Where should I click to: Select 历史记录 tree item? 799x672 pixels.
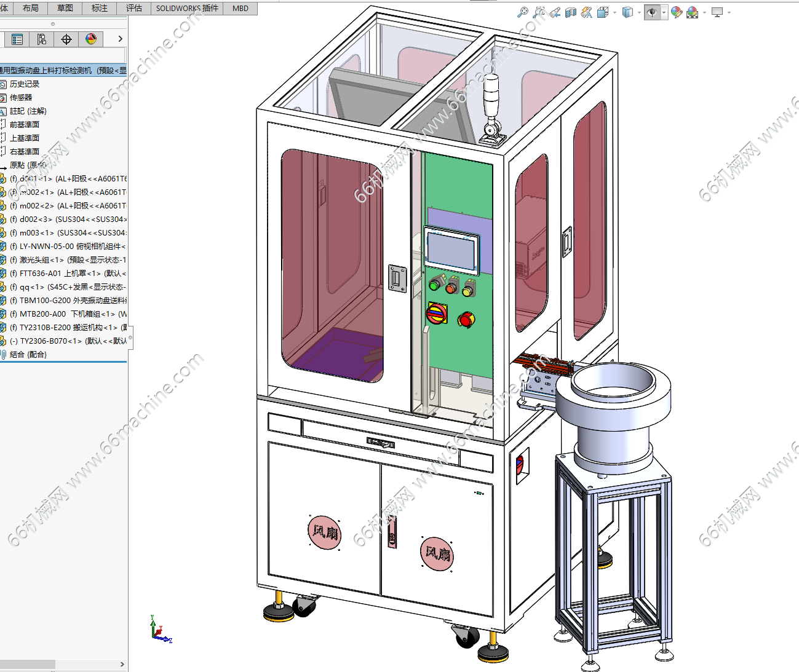point(25,84)
